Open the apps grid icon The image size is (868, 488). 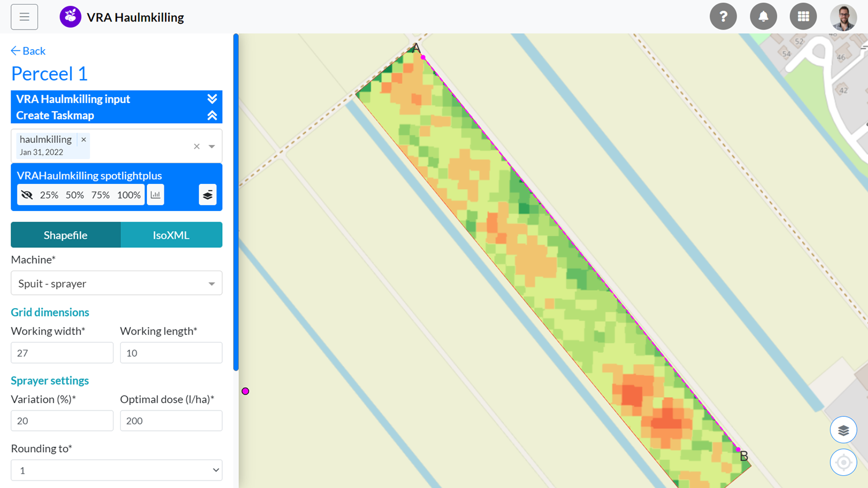(x=803, y=17)
